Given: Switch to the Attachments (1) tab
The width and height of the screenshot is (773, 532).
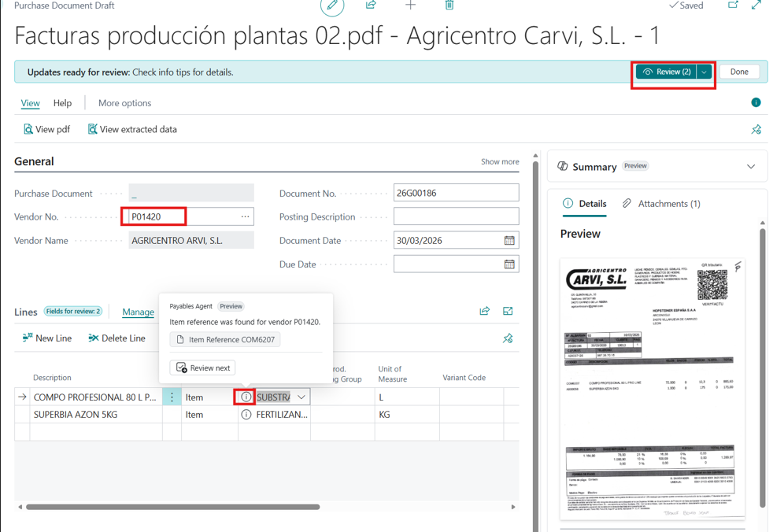Looking at the screenshot, I should pyautogui.click(x=661, y=204).
